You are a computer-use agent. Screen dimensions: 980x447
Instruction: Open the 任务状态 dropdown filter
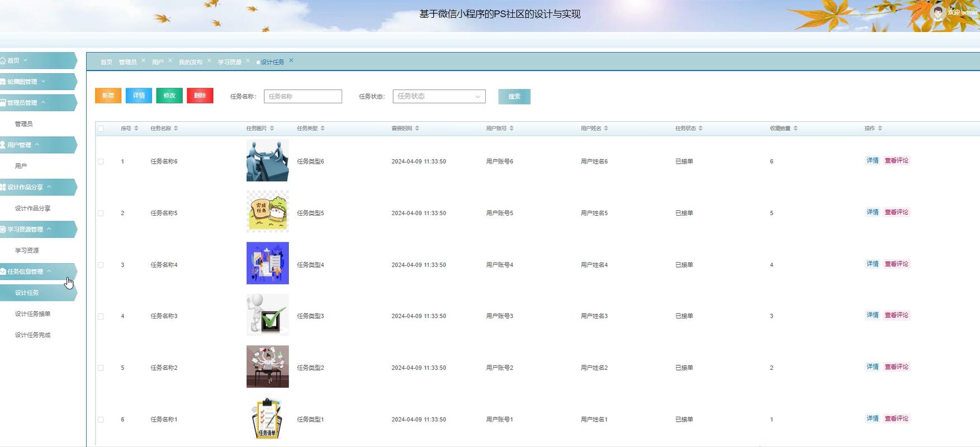439,96
